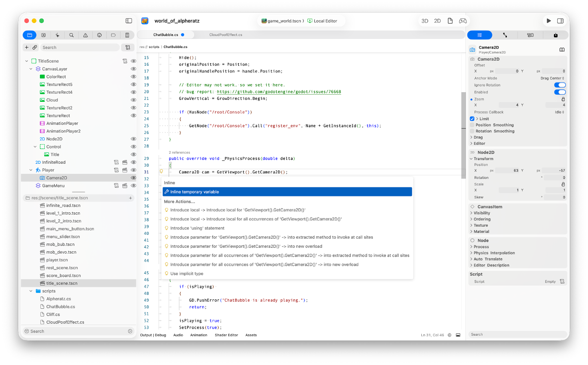
Task: Select Introduce 'using' statement action
Action: tap(287, 228)
